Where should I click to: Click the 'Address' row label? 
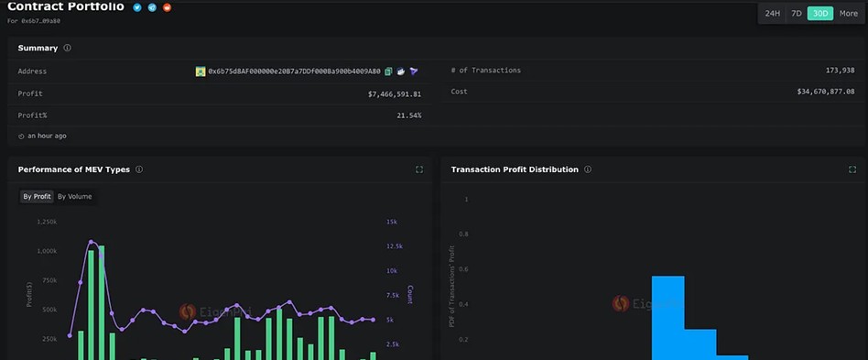(x=32, y=71)
